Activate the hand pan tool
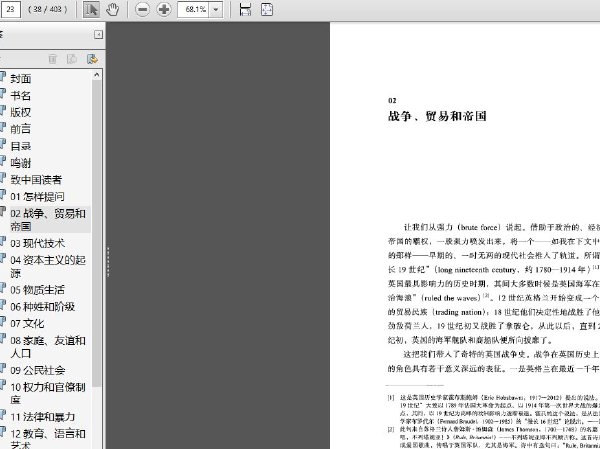600x449 pixels. [112, 9]
